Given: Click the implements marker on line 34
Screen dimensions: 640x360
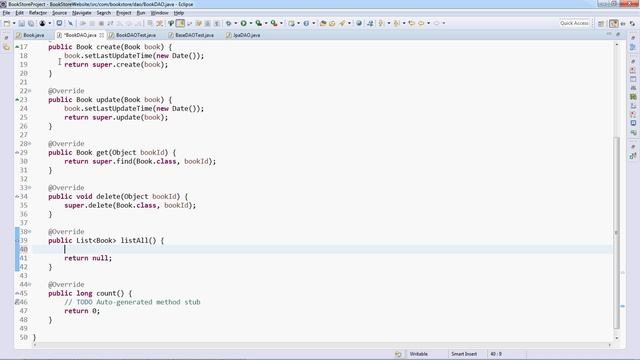Looking at the screenshot, I should pos(17,197).
